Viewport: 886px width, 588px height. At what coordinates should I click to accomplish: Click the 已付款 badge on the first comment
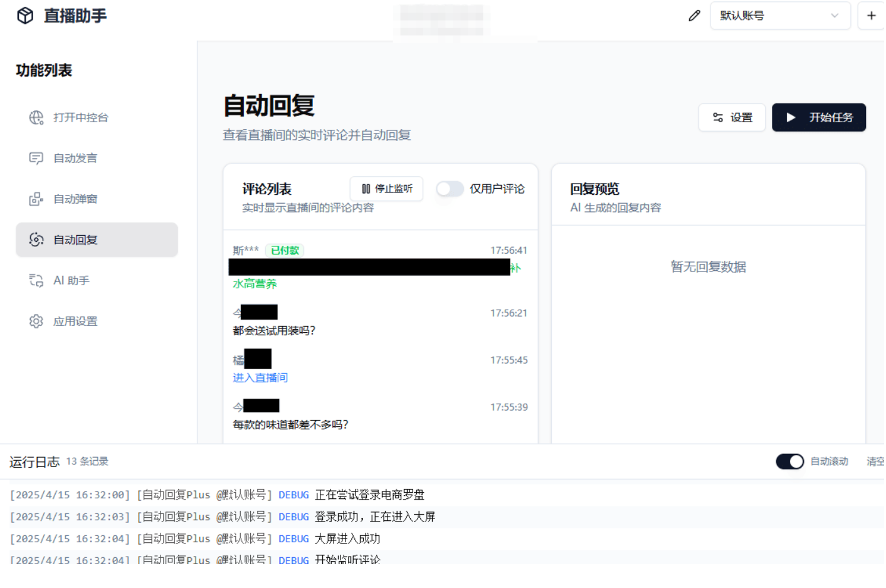pyautogui.click(x=285, y=251)
